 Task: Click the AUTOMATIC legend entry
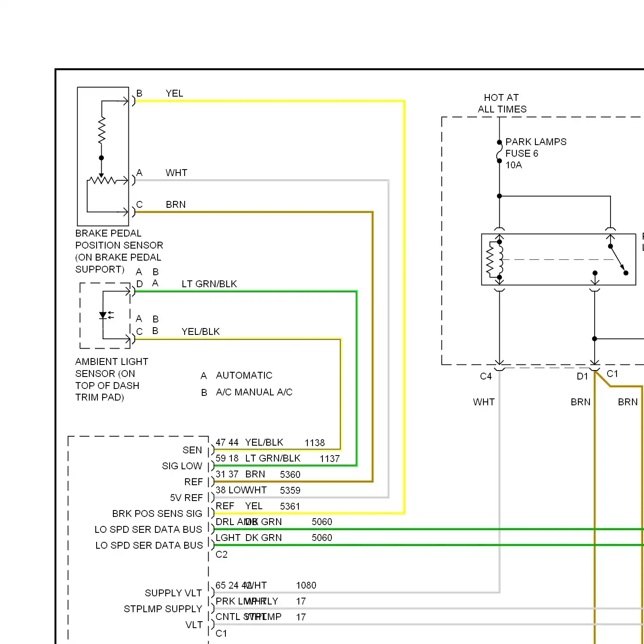[244, 375]
